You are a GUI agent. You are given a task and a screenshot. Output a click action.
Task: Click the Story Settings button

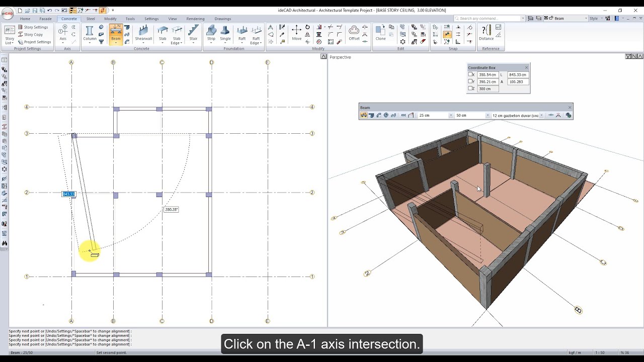33,27
